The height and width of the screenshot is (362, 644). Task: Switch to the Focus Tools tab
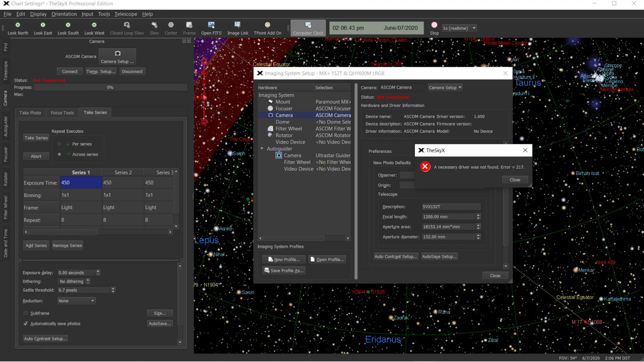point(62,113)
